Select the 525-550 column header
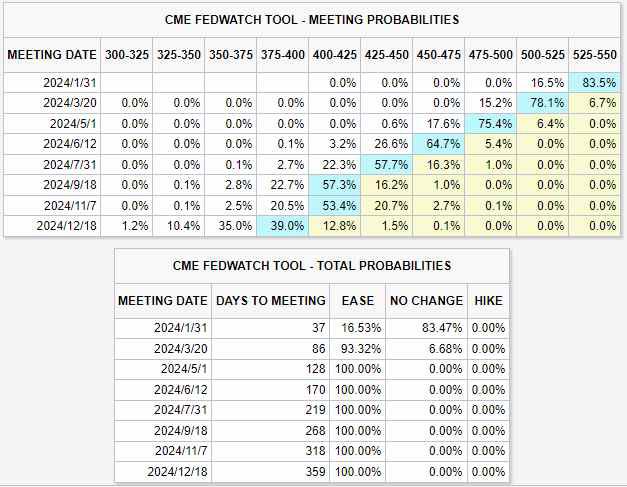This screenshot has height=487, width=627. (596, 54)
